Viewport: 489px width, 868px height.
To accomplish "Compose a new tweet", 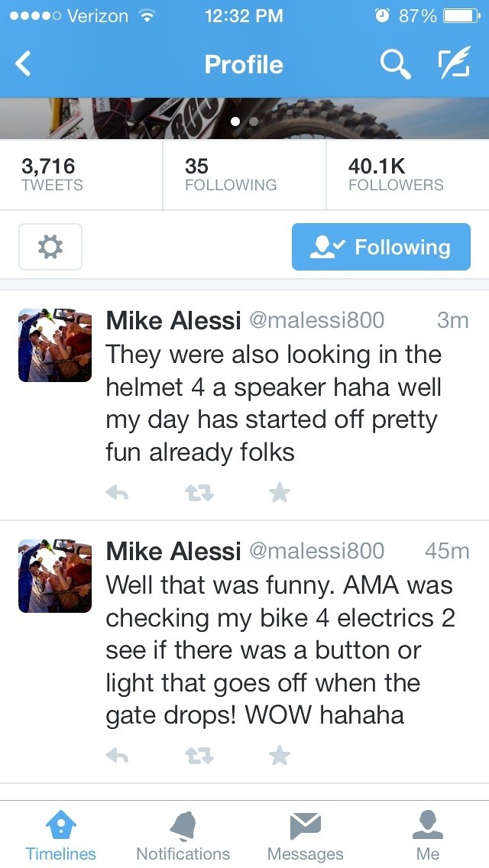I will coord(455,65).
